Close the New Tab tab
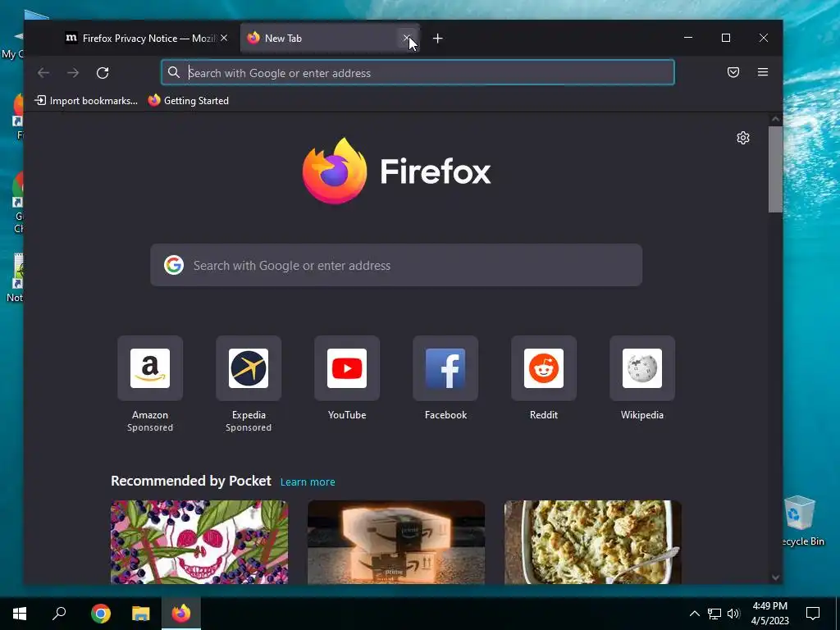 407,38
